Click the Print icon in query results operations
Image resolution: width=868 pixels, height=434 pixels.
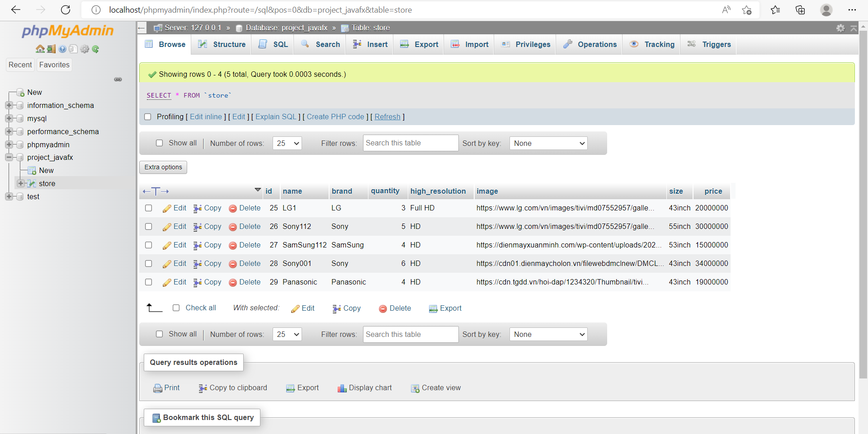[158, 388]
